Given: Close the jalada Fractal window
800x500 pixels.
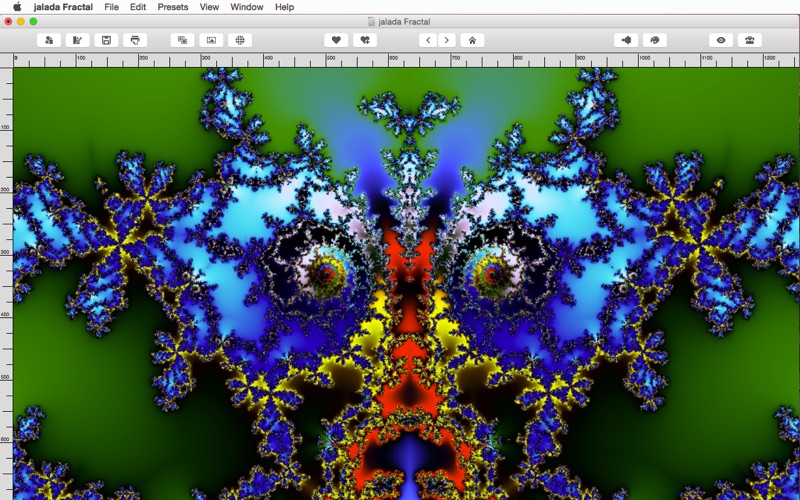Looking at the screenshot, I should pyautogui.click(x=8, y=21).
